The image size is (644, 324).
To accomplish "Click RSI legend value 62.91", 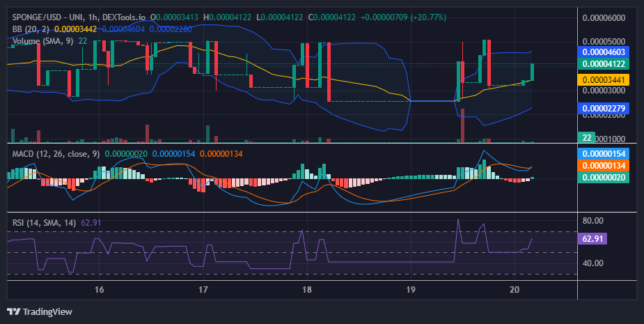I will [91, 223].
